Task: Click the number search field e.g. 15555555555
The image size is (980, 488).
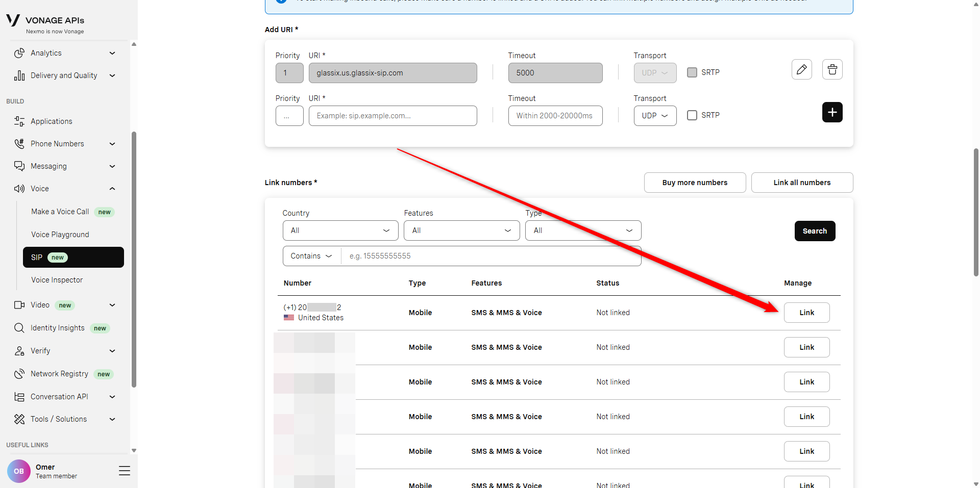Action: coord(491,256)
